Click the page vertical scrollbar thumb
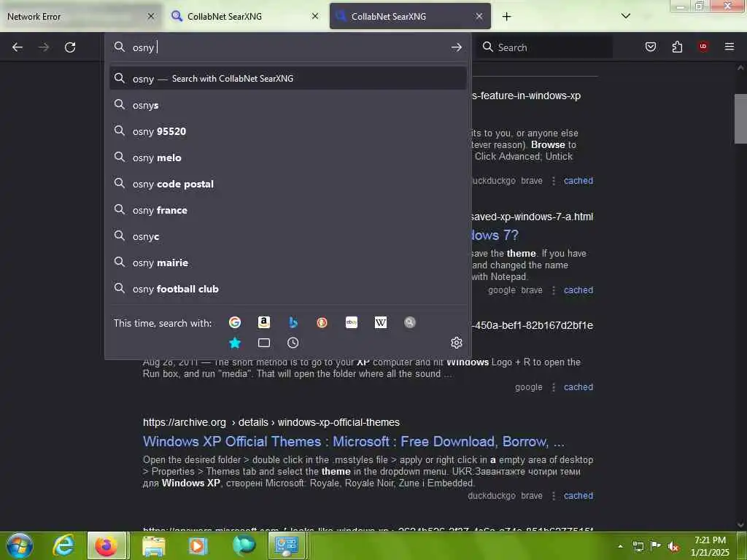Screen dimensions: 747x560 pyautogui.click(x=740, y=119)
